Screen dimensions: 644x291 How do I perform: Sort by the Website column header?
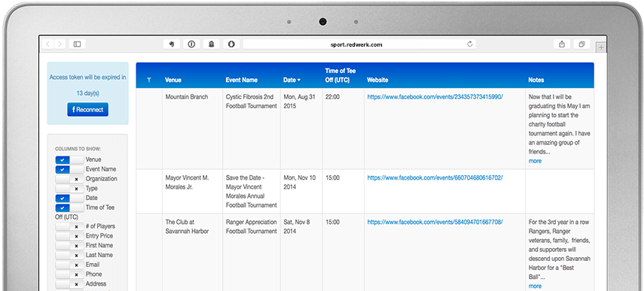coord(377,80)
